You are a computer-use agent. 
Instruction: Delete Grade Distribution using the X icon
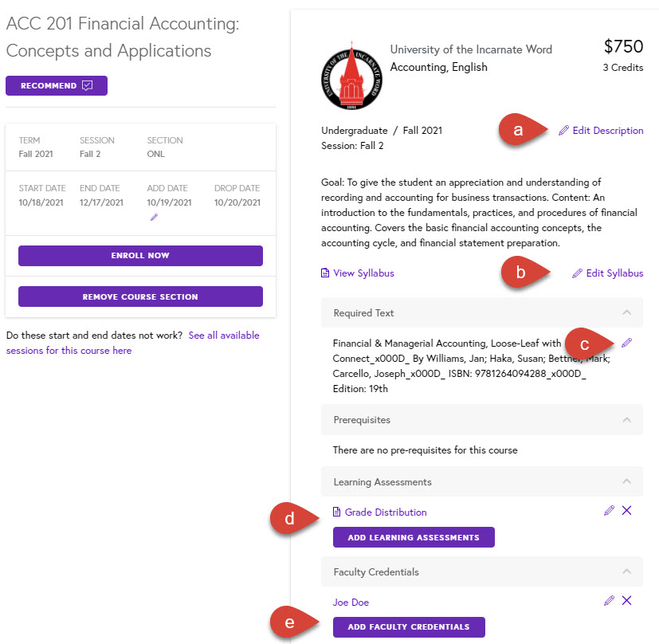pos(626,510)
